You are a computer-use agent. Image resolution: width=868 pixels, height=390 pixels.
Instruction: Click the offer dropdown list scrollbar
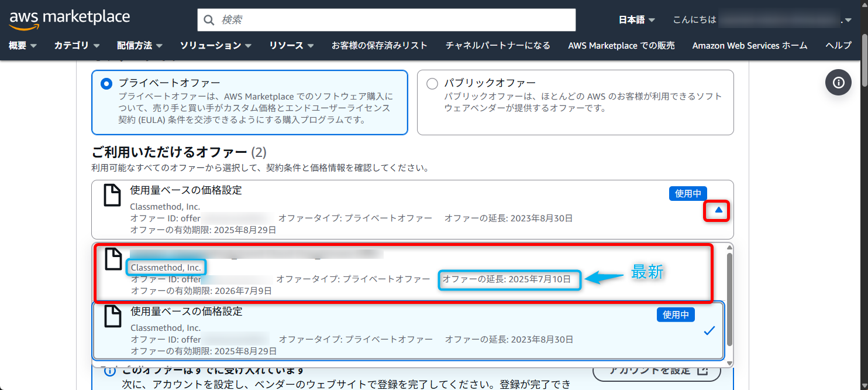coord(729,299)
